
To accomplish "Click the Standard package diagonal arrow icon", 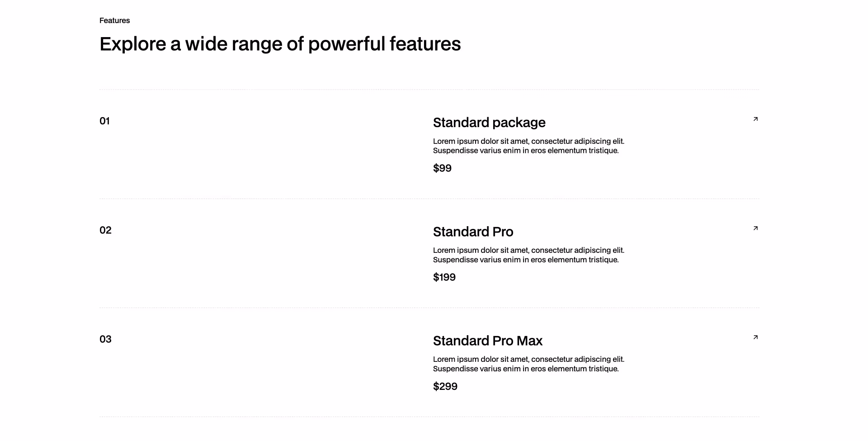I will [755, 119].
